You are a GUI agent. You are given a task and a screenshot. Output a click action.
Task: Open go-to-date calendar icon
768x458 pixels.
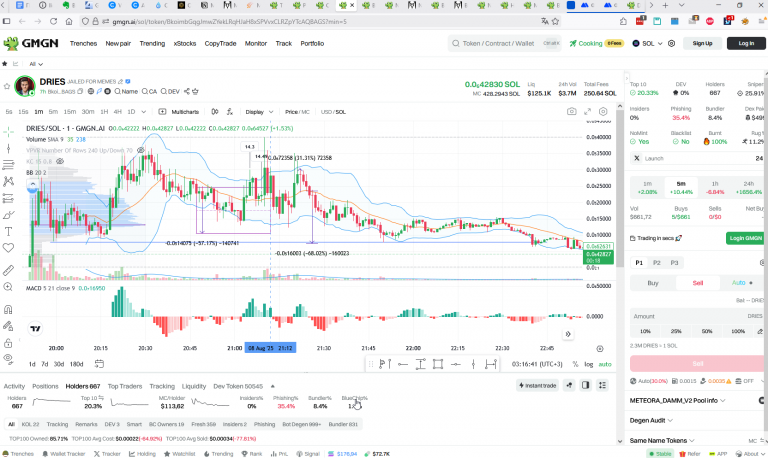point(99,364)
